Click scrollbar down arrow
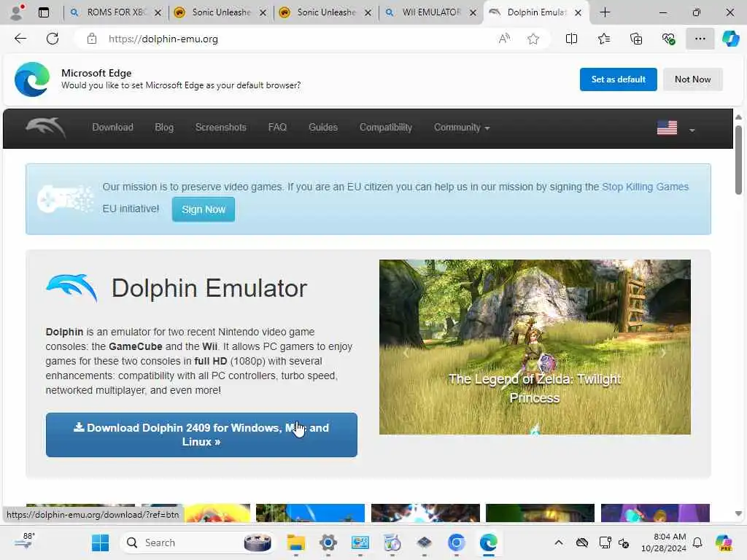 tap(738, 513)
